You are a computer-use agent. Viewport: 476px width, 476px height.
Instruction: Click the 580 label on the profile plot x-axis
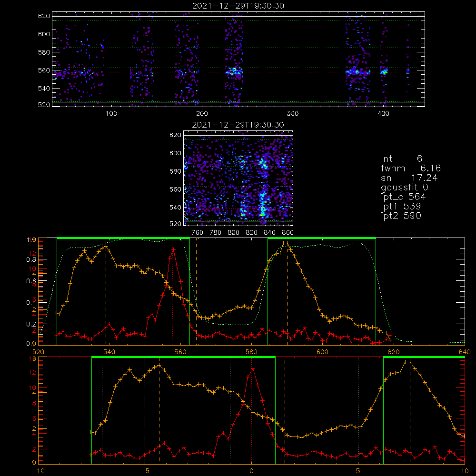point(252,352)
